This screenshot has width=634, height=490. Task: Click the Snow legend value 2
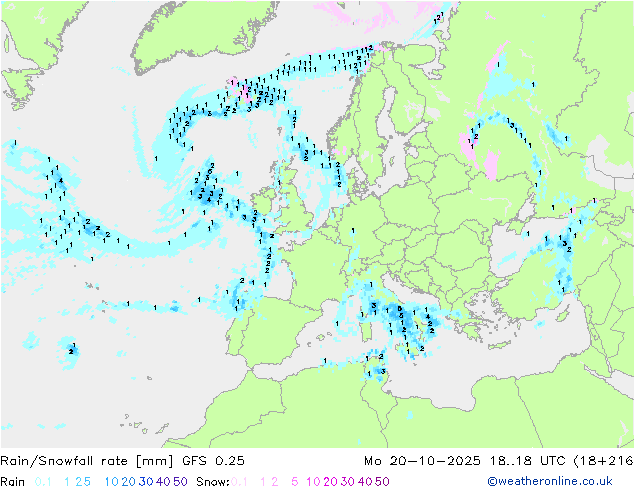275,482
